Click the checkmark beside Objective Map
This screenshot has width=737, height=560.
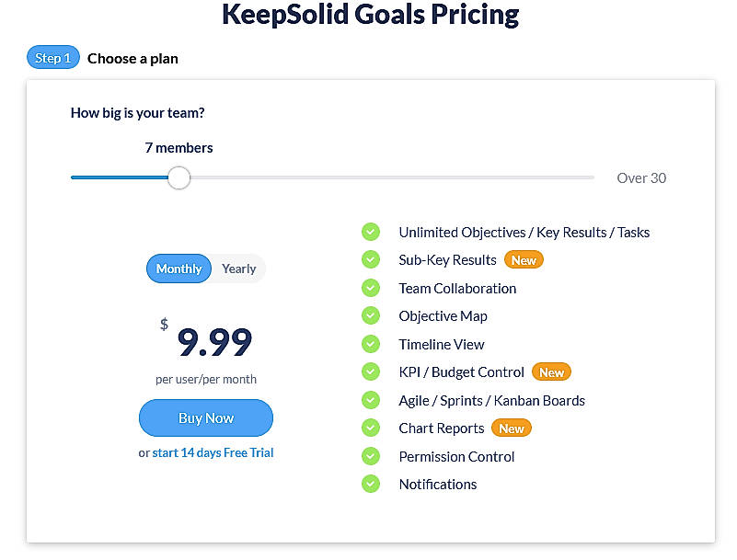[371, 315]
